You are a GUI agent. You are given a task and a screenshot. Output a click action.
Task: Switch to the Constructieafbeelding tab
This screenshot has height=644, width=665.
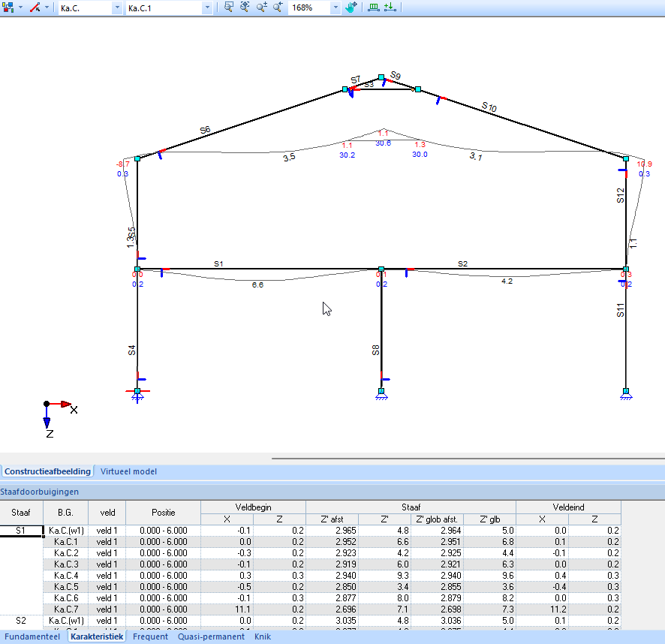pyautogui.click(x=47, y=471)
